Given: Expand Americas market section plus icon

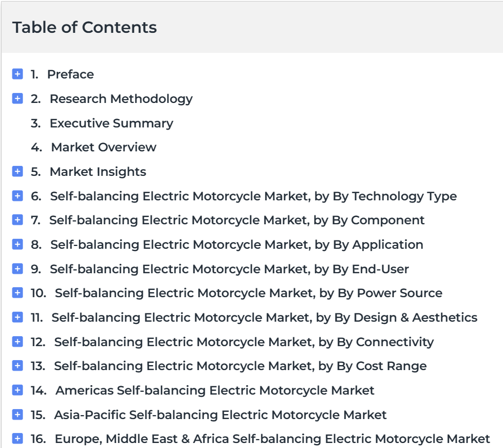Looking at the screenshot, I should (x=17, y=390).
